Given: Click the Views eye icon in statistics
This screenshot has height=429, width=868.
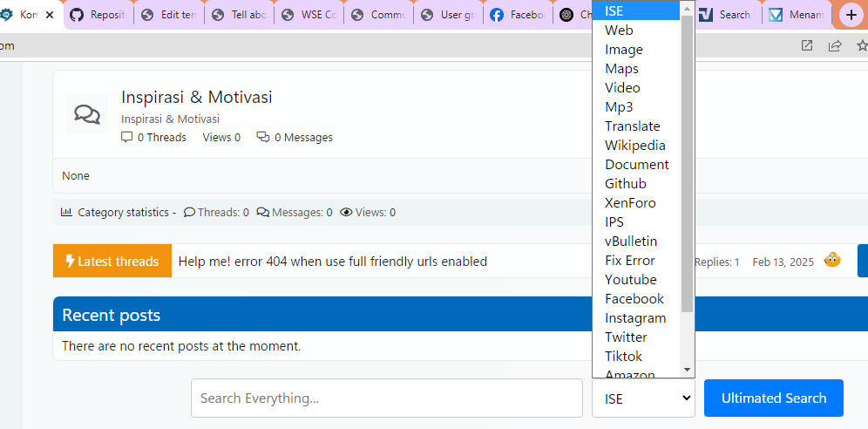Looking at the screenshot, I should pos(346,212).
